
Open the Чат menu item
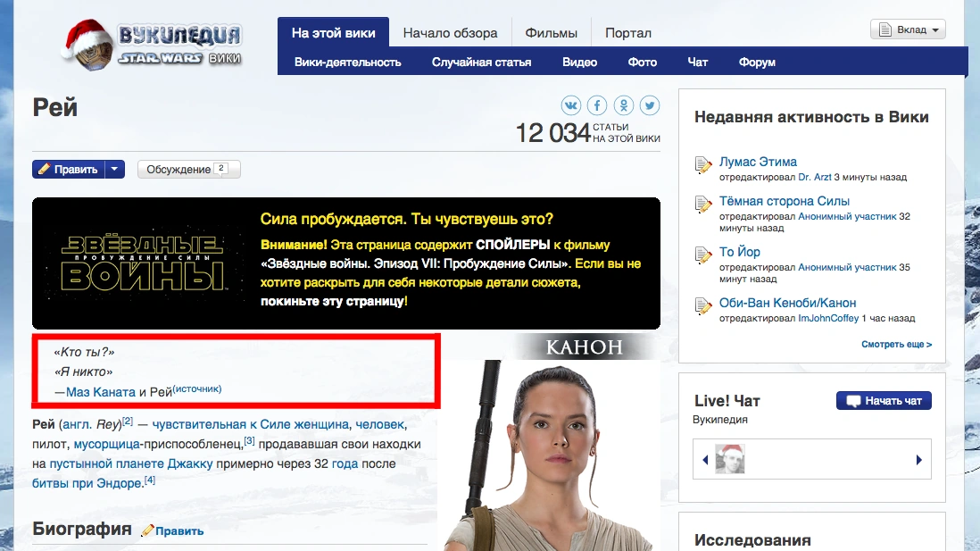(x=697, y=62)
